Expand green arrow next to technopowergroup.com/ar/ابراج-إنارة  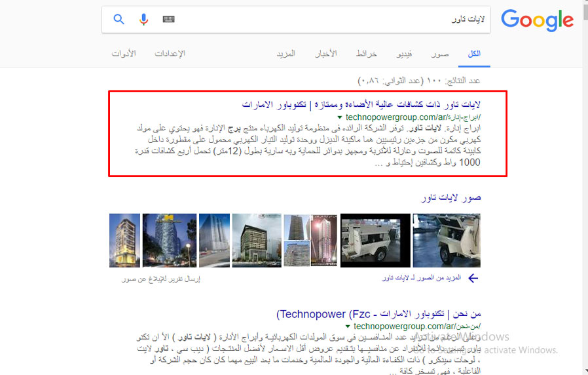coord(340,117)
